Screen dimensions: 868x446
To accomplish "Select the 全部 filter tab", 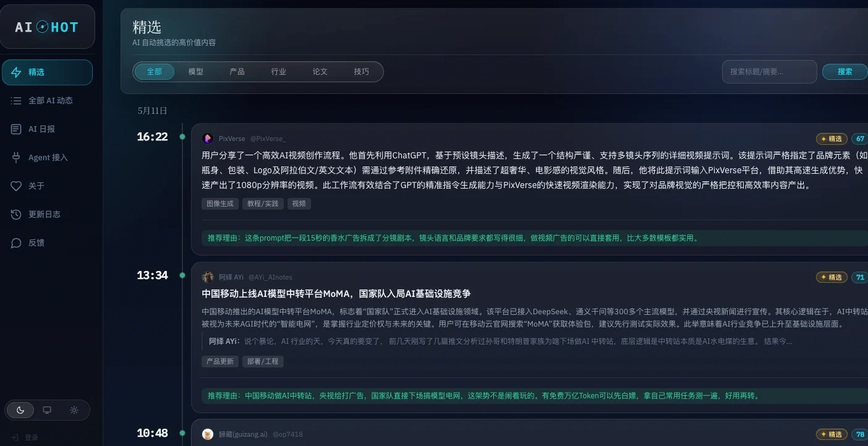I will (x=154, y=72).
